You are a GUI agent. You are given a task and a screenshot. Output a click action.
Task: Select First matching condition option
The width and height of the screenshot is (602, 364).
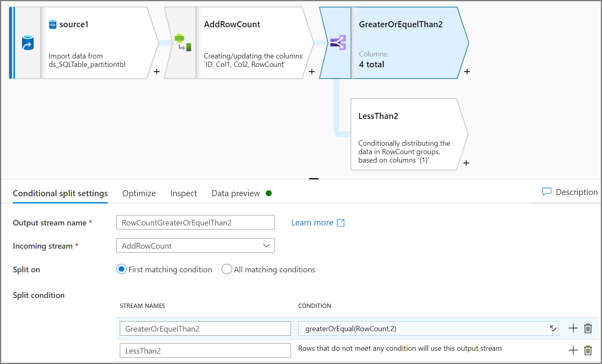[121, 269]
